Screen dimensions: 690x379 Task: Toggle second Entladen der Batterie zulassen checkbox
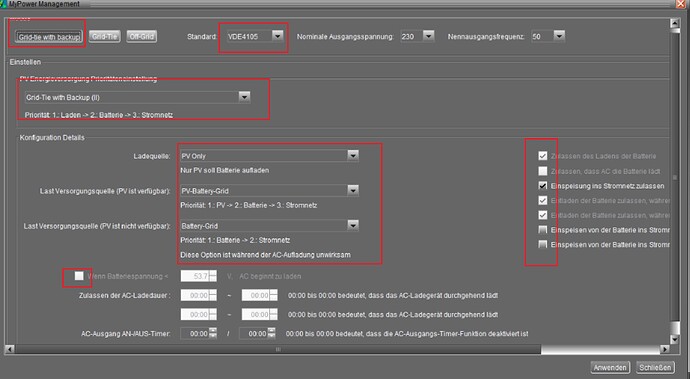(x=543, y=215)
